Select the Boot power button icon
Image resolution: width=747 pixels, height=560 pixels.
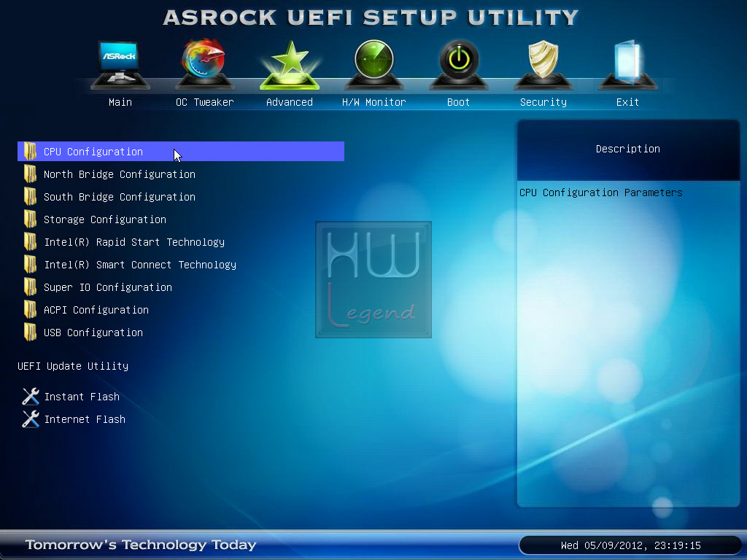point(458,65)
